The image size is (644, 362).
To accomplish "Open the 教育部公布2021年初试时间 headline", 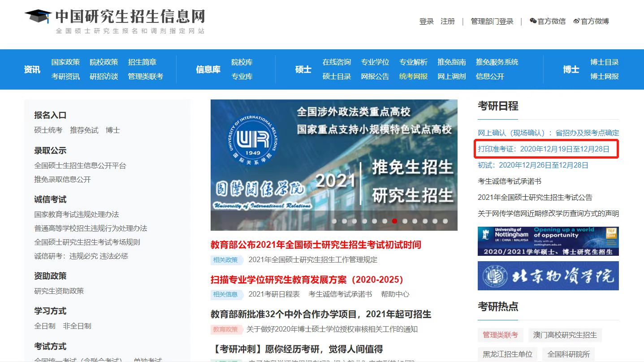I will 316,245.
